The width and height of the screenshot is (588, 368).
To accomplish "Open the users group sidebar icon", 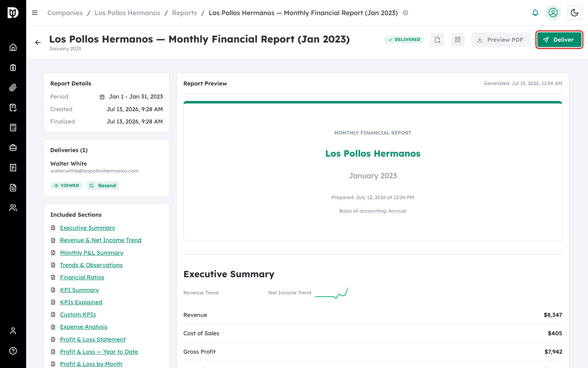I will [x=13, y=208].
